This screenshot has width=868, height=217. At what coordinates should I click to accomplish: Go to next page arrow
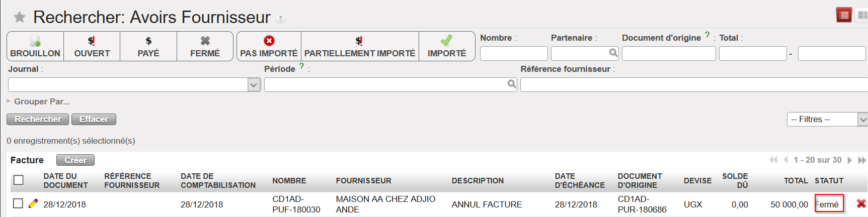pos(850,160)
